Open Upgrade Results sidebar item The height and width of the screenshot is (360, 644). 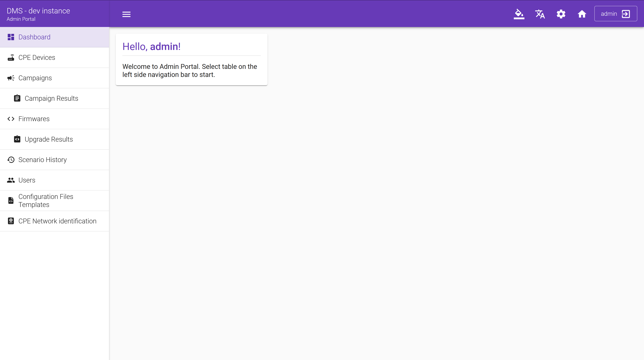(x=48, y=139)
